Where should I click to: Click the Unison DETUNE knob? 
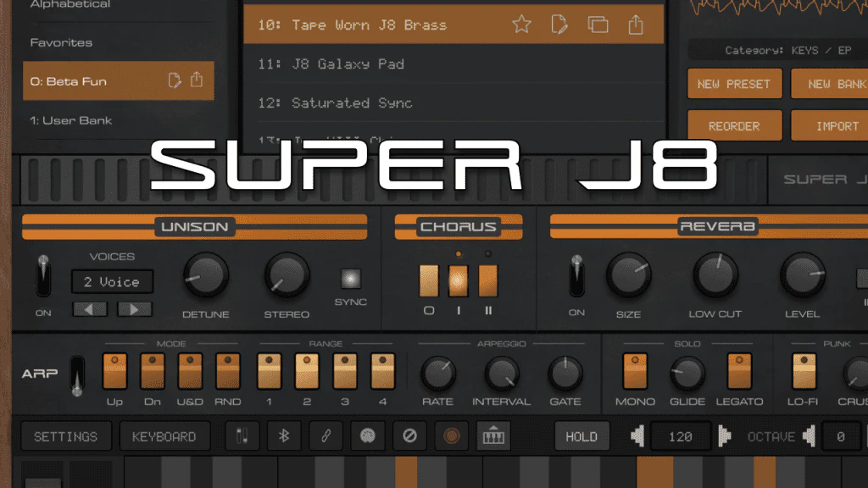click(x=206, y=275)
